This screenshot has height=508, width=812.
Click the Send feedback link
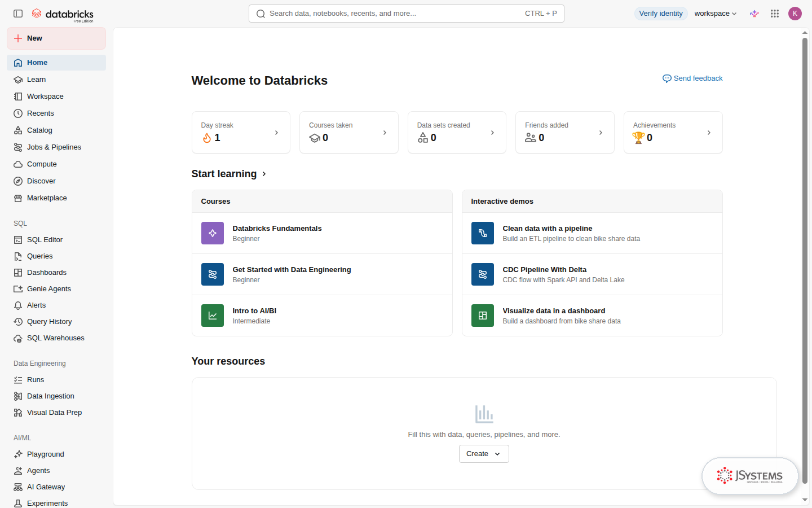(692, 78)
